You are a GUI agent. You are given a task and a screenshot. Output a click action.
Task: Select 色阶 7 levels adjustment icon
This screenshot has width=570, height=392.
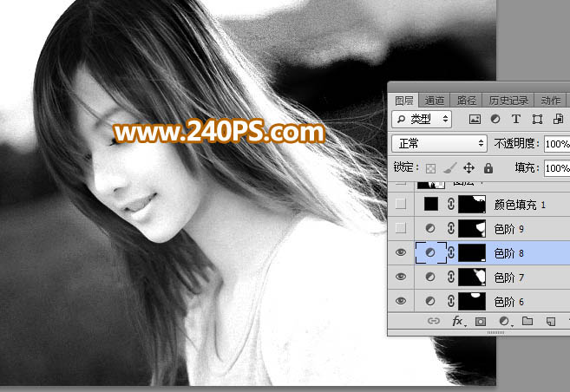430,277
